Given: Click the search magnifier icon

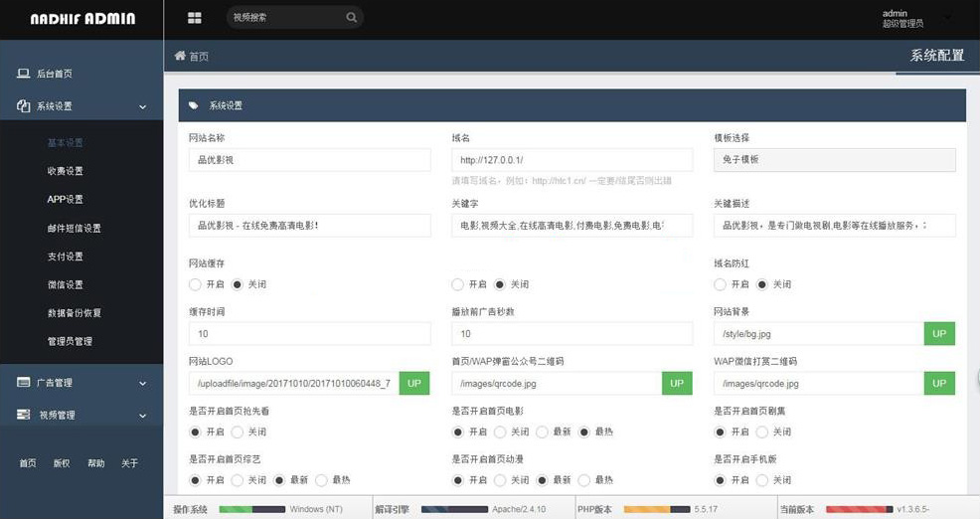Looking at the screenshot, I should click(x=351, y=18).
